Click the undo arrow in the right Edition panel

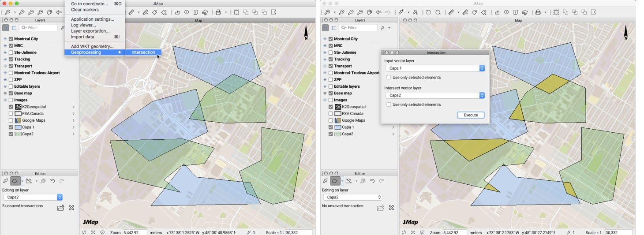(x=372, y=181)
